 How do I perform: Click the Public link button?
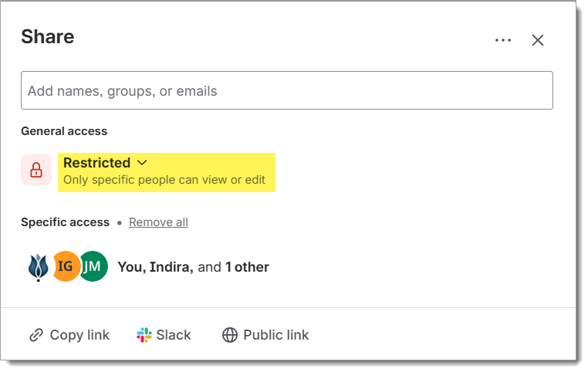point(265,335)
